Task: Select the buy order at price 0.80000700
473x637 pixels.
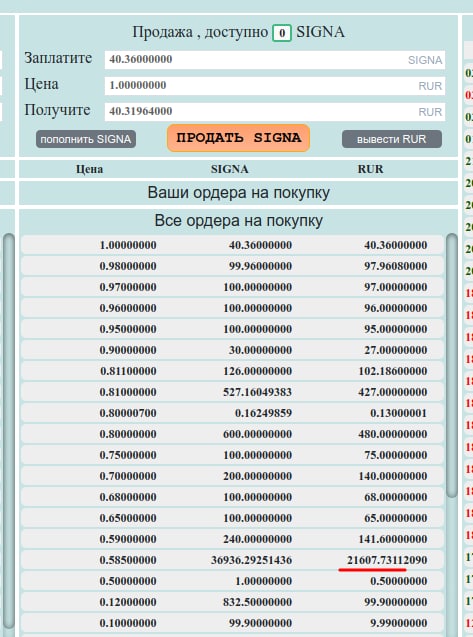Action: [x=232, y=413]
